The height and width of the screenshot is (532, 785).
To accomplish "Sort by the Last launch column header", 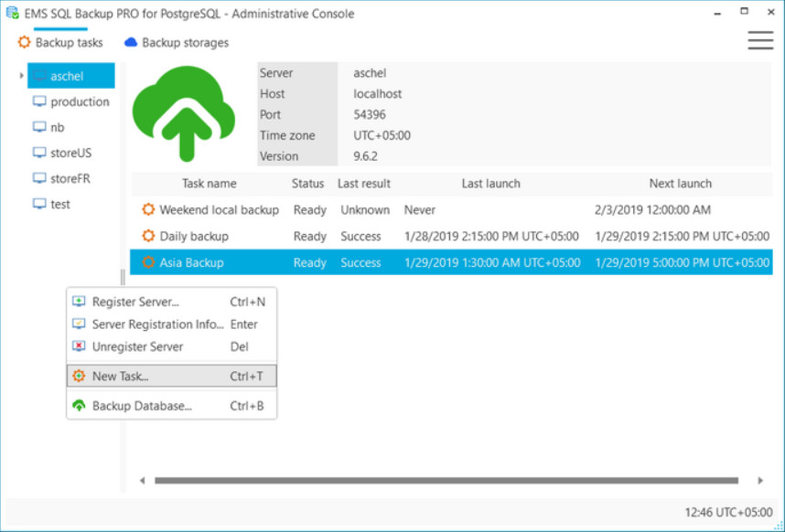I will (x=491, y=184).
